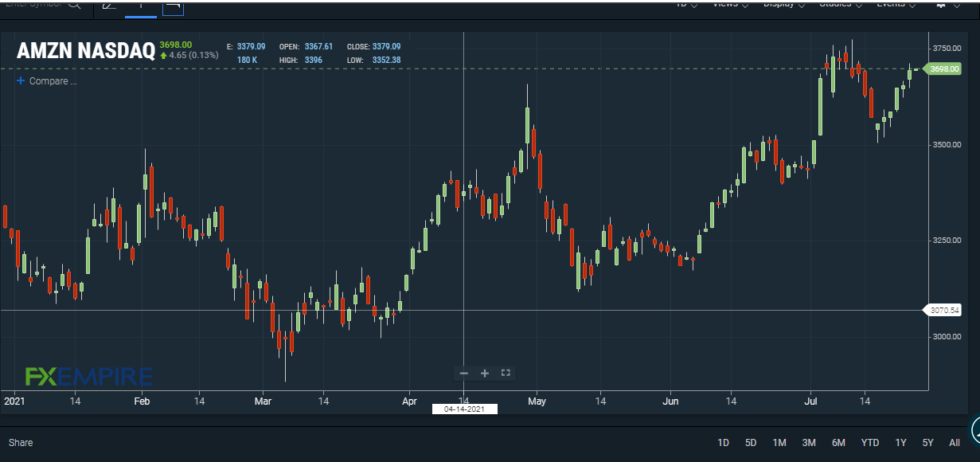Show the 1Y range
This screenshot has height=462, width=980.
click(x=900, y=442)
